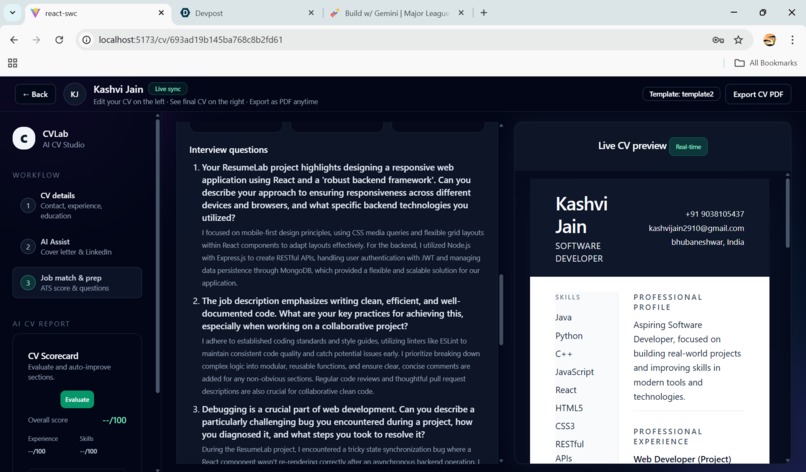Open the tab search dropdown arrow

[x=12, y=12]
